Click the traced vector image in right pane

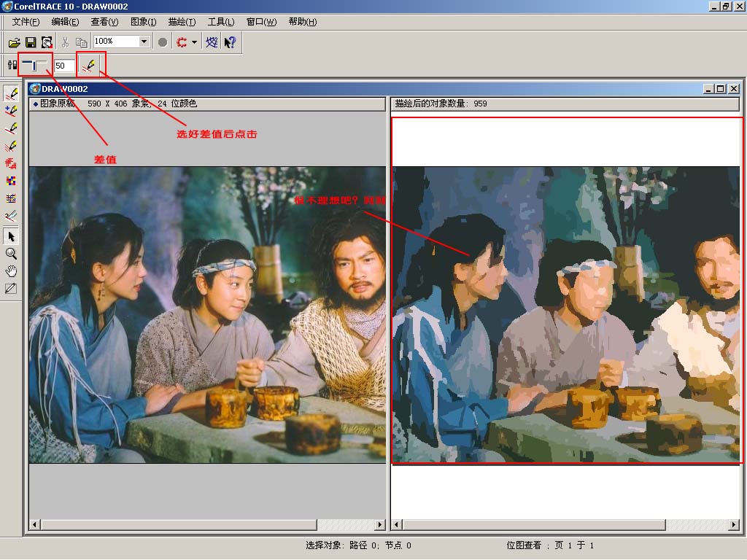566,315
